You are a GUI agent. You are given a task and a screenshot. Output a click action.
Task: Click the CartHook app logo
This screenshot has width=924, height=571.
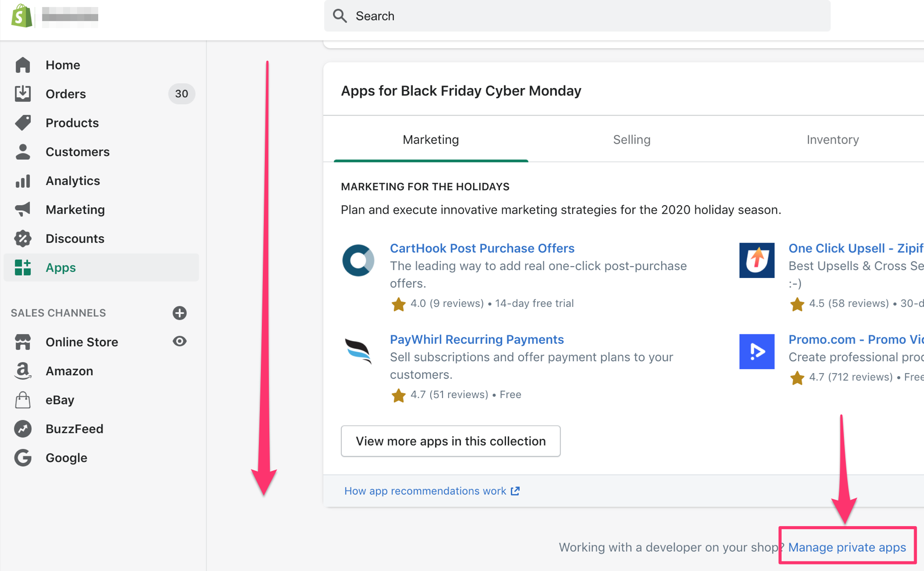point(358,260)
